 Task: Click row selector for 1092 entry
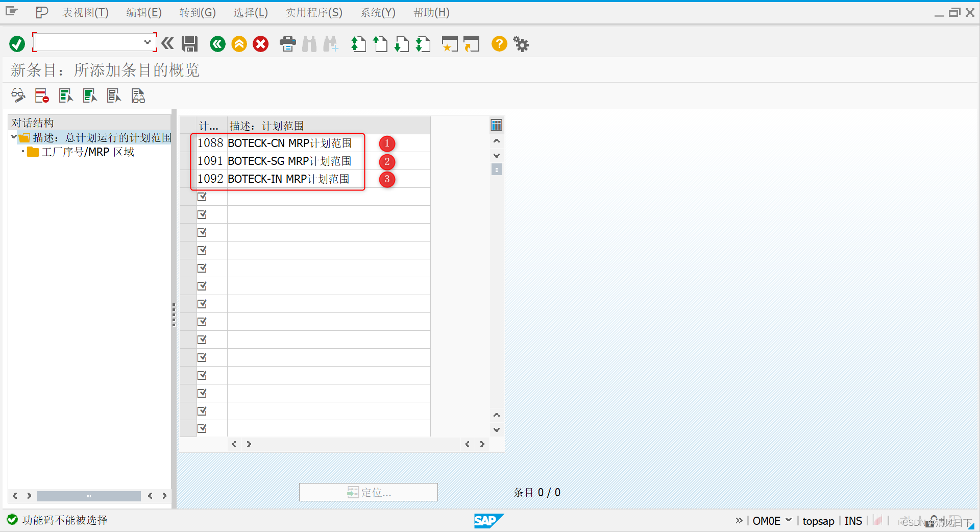(188, 179)
